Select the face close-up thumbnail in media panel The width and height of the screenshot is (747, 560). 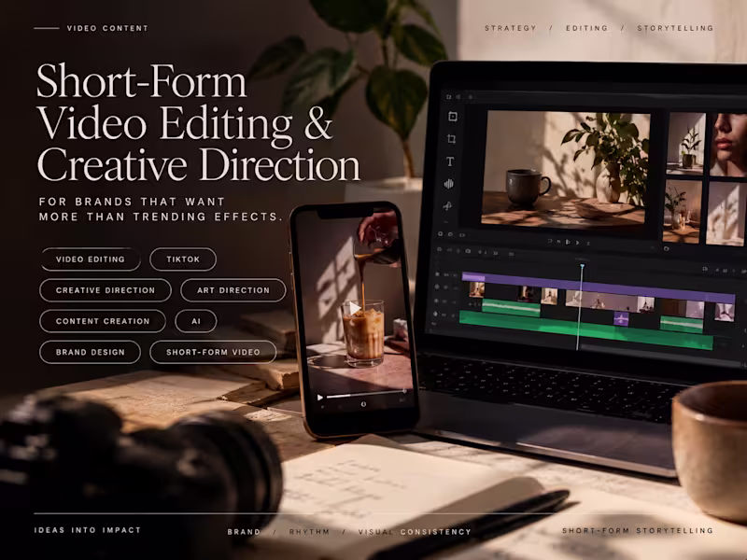pyautogui.click(x=729, y=145)
